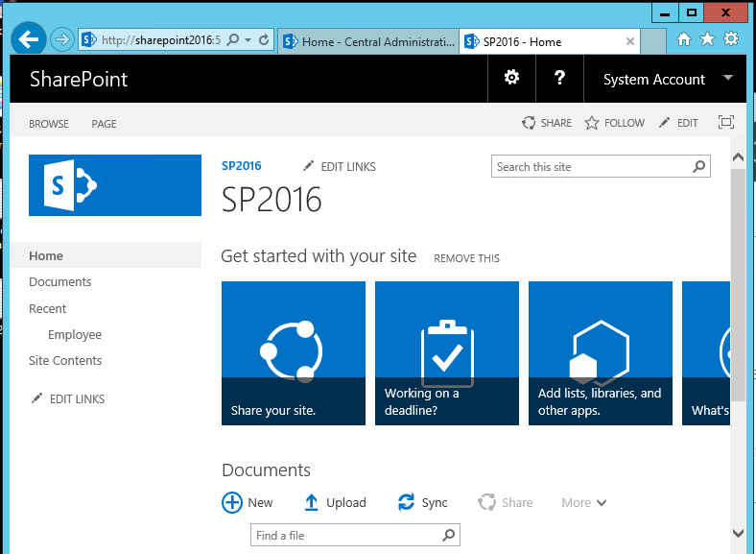Click the SharePoint site logo image

(115, 185)
